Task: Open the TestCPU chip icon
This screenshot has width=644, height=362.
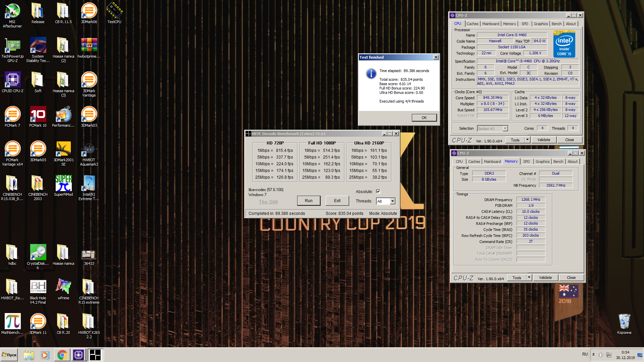Action: [x=114, y=13]
